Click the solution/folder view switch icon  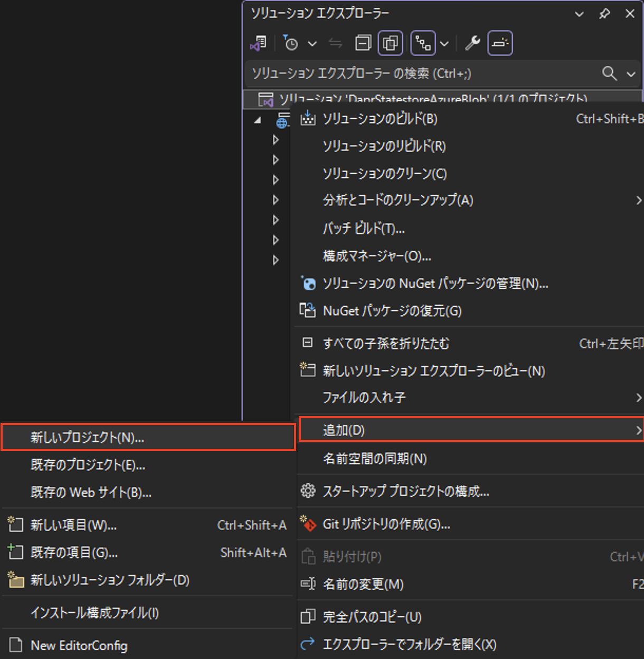point(259,43)
